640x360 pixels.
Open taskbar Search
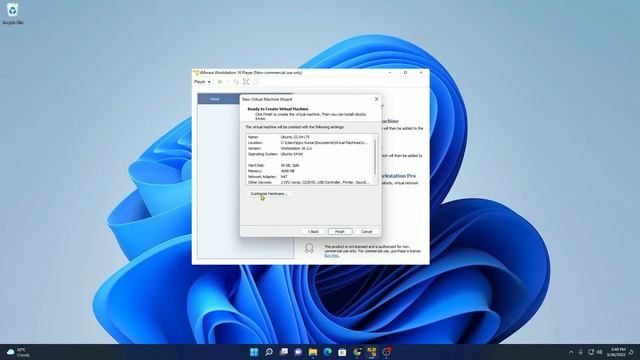269,352
